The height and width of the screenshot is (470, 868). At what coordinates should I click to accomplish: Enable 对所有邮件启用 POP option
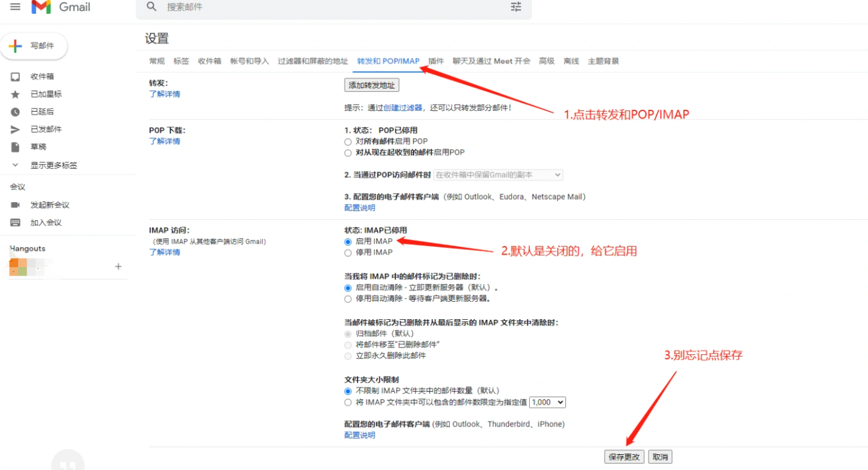coord(348,142)
